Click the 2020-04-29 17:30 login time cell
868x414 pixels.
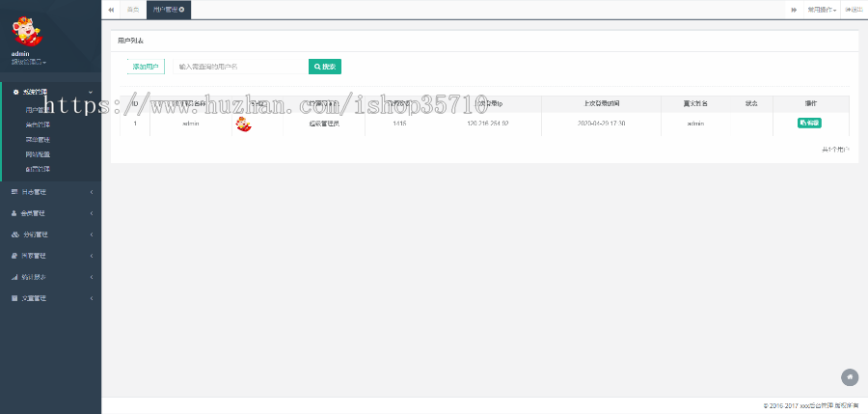(x=601, y=124)
